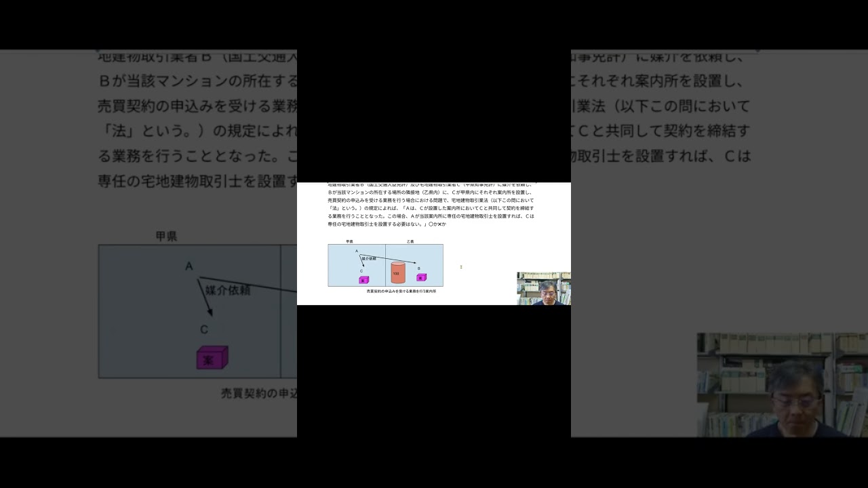Click the letter B in the center diagram
Image resolution: width=868 pixels, height=488 pixels.
(x=418, y=268)
